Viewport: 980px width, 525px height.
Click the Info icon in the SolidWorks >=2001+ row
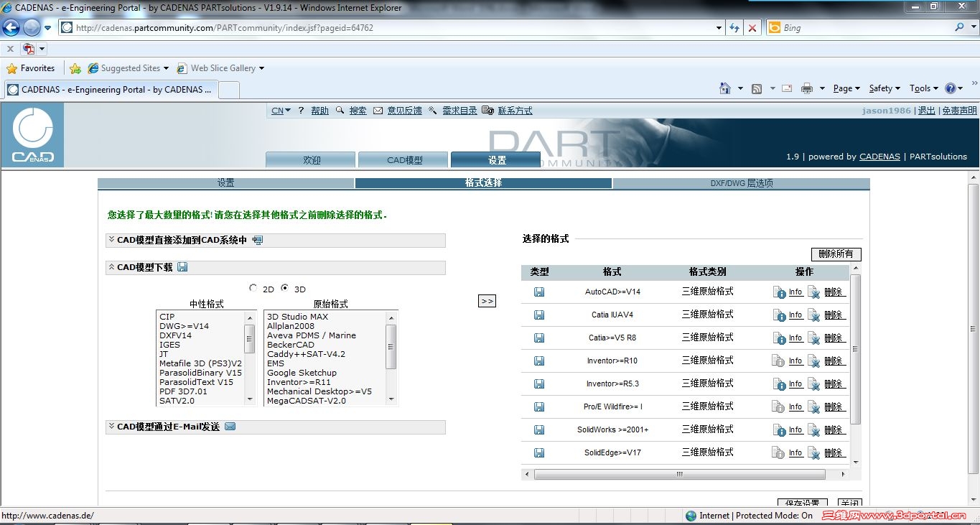[780, 430]
